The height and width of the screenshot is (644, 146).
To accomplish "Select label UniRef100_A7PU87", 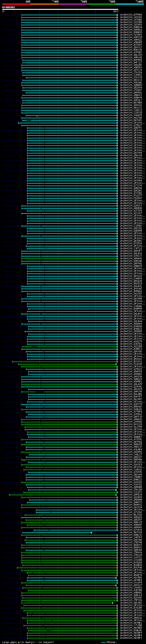I will click(131, 53).
